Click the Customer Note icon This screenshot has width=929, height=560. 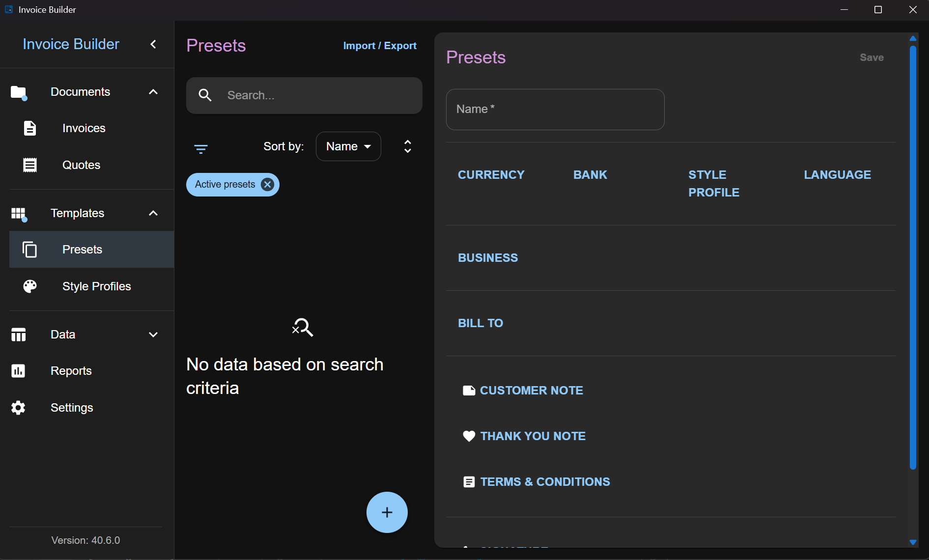469,391
